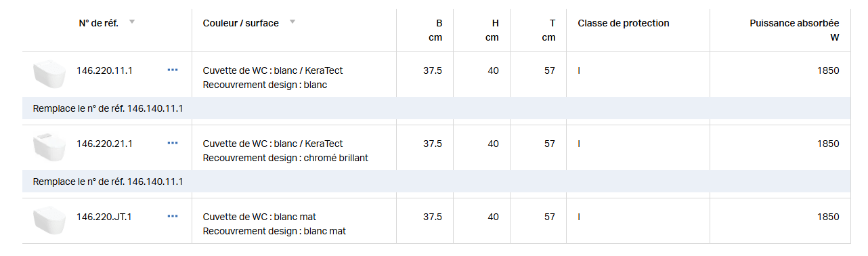Click the blanc mat color description
868x256 pixels.
pos(274,223)
